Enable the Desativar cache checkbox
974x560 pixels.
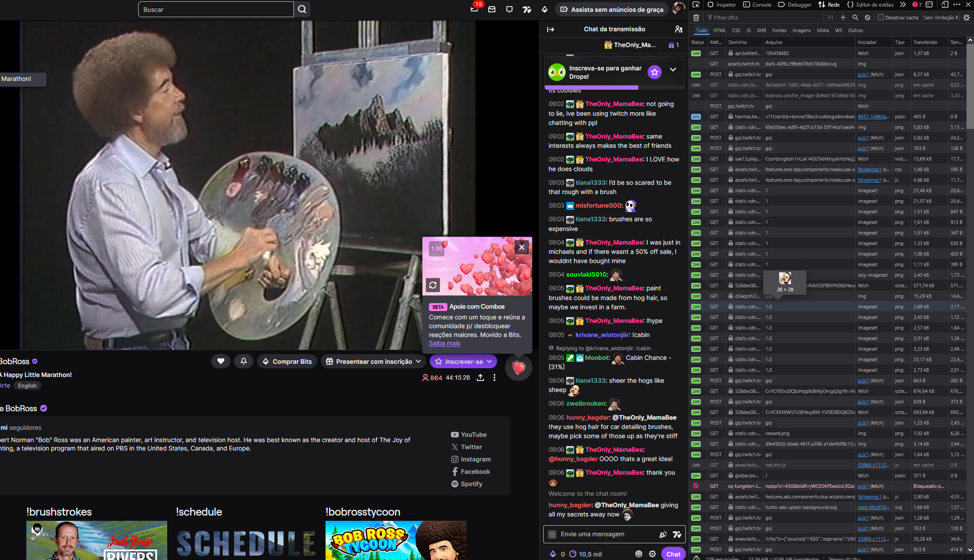click(881, 18)
